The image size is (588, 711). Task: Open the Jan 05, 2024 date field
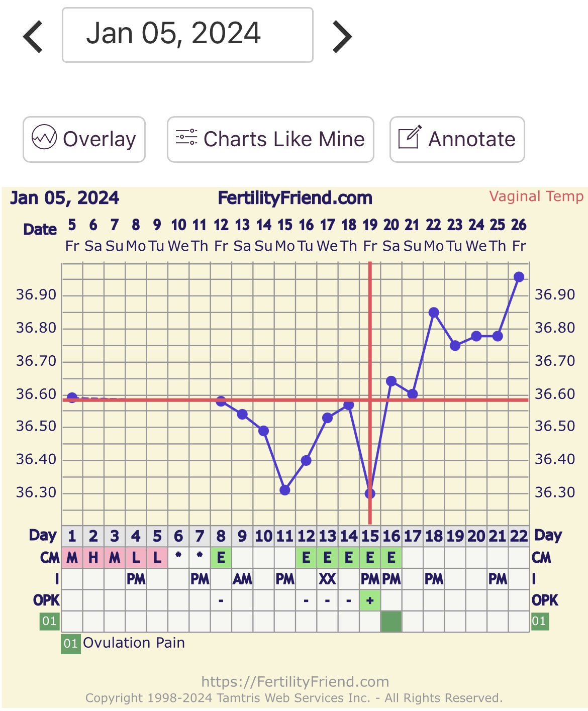(x=187, y=35)
